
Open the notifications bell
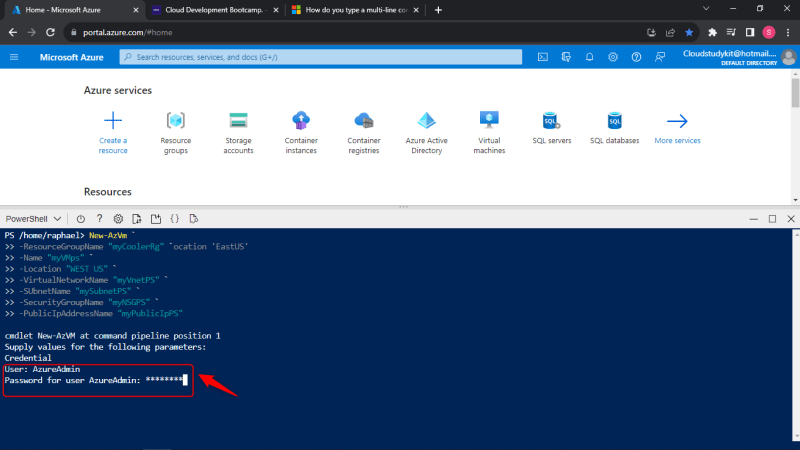pyautogui.click(x=589, y=57)
